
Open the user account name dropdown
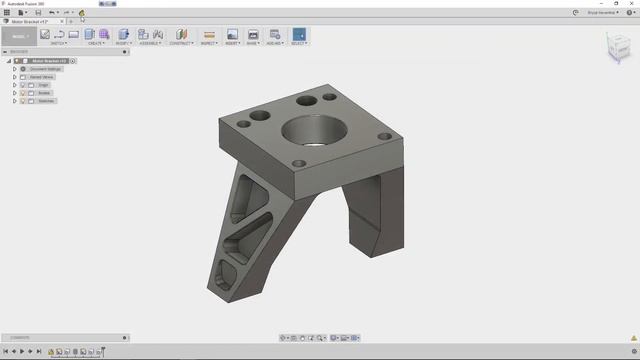click(603, 13)
